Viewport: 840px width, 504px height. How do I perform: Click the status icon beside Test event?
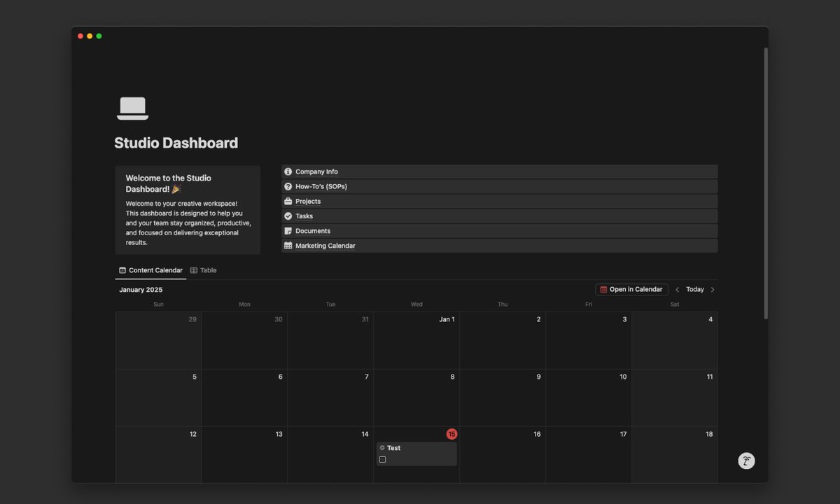coord(382,448)
